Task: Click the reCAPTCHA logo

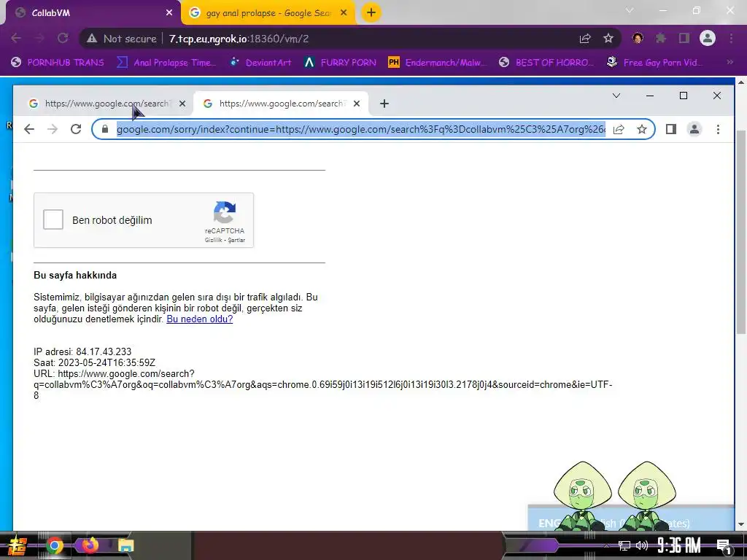Action: pyautogui.click(x=225, y=212)
